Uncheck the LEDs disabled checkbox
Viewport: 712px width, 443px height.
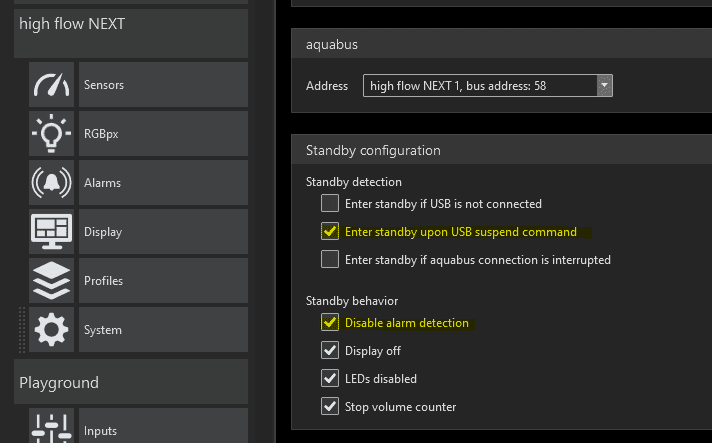(x=330, y=378)
